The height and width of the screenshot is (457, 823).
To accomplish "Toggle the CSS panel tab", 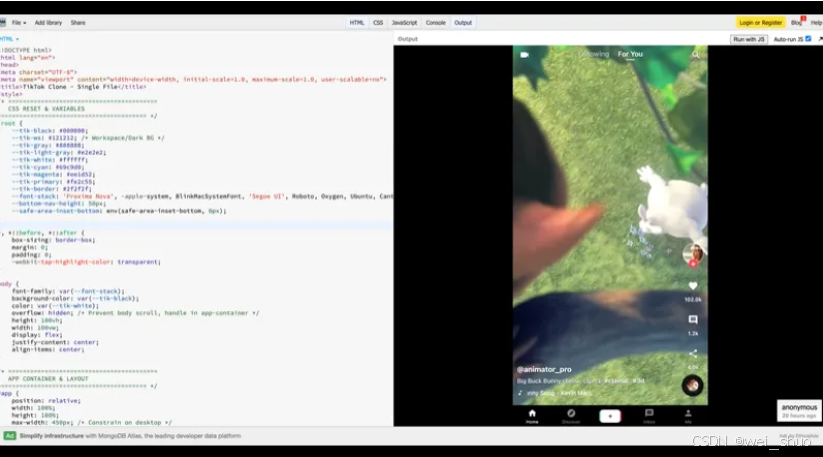I will click(378, 23).
